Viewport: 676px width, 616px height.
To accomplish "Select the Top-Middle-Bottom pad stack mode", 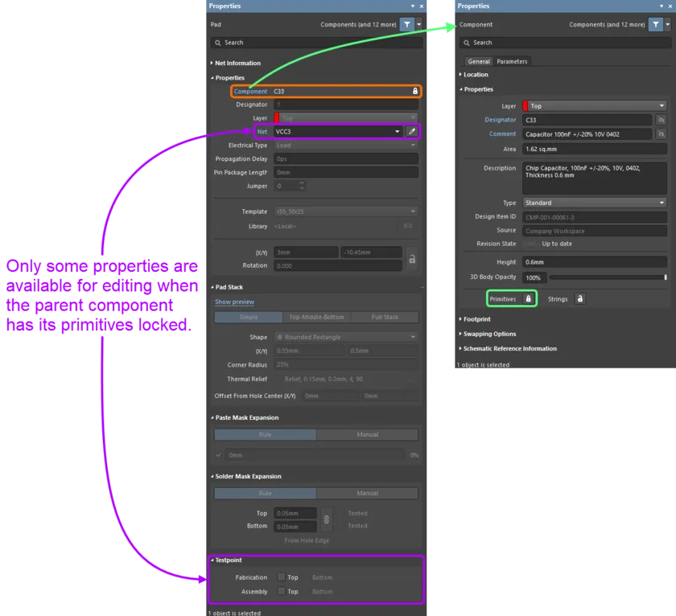I will (x=316, y=317).
